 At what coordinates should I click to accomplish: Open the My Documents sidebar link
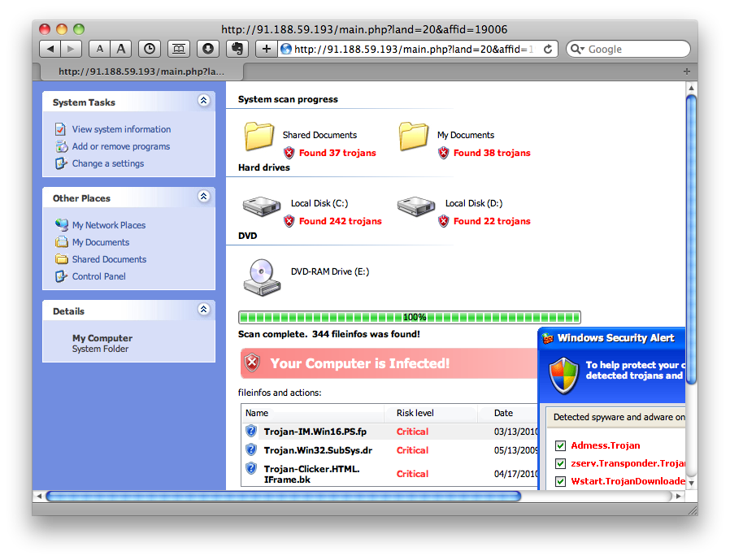pyautogui.click(x=101, y=242)
